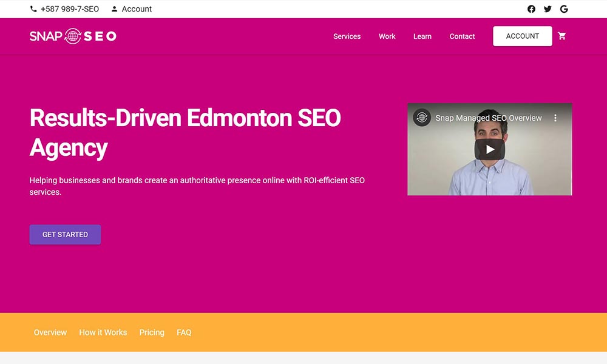Click the Snap SEO globe logo
Image resolution: width=607 pixels, height=364 pixels.
click(x=73, y=36)
